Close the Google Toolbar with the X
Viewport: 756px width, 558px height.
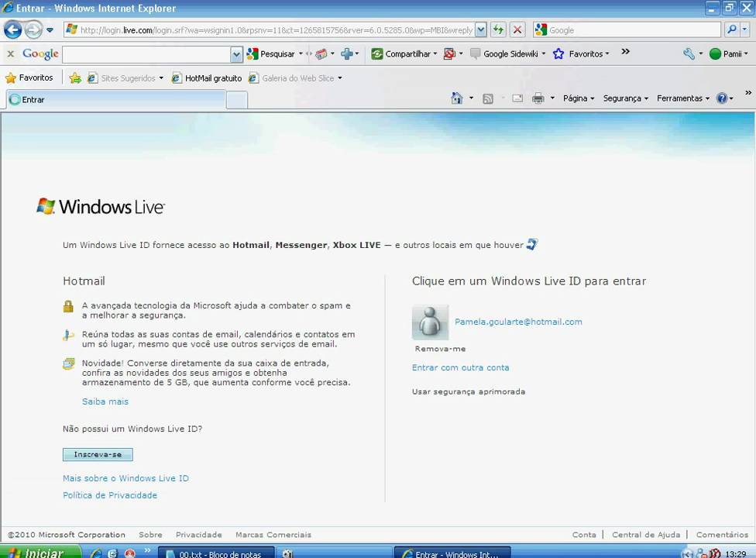click(11, 54)
